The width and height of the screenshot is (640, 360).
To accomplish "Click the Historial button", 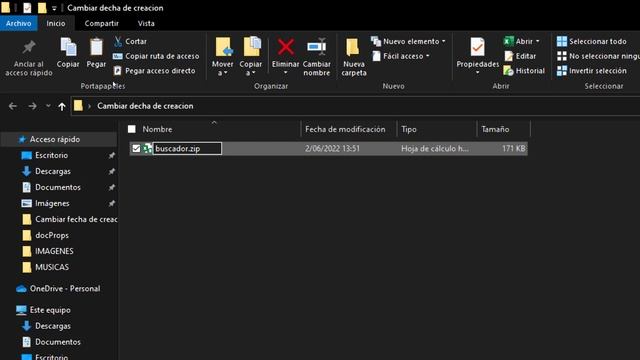I will pyautogui.click(x=524, y=71).
